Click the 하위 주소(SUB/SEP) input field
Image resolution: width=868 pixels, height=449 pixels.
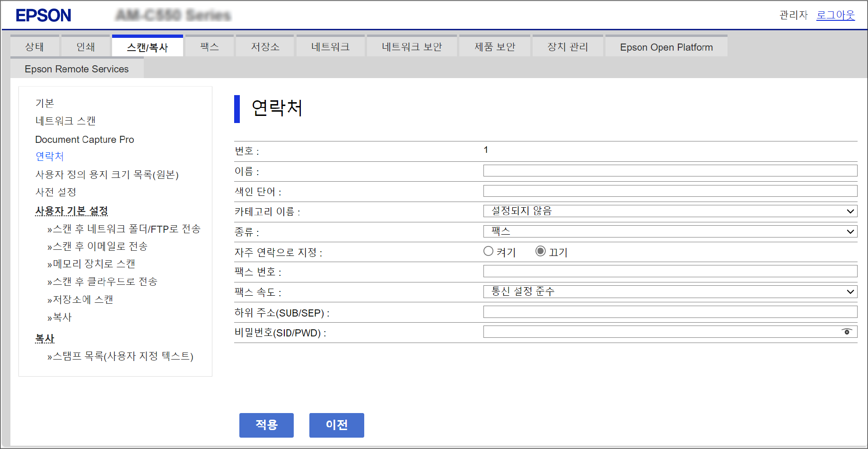pyautogui.click(x=670, y=312)
